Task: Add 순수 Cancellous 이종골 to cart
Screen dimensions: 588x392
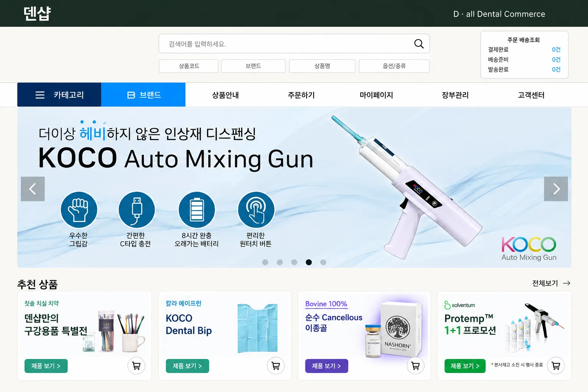Action: click(415, 366)
